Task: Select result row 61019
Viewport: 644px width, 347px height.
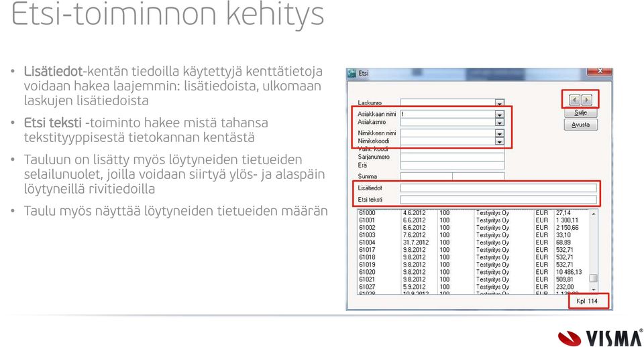Action: pos(474,265)
